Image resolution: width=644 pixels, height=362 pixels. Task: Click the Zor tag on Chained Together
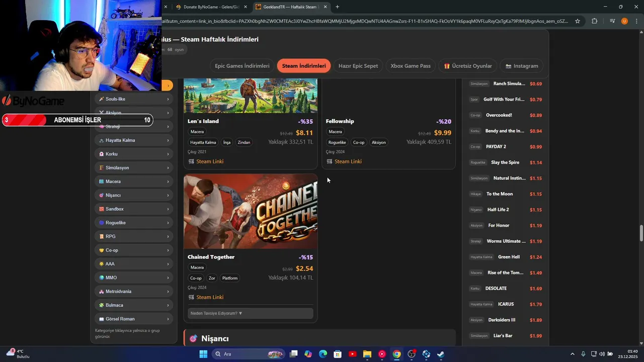pyautogui.click(x=212, y=278)
